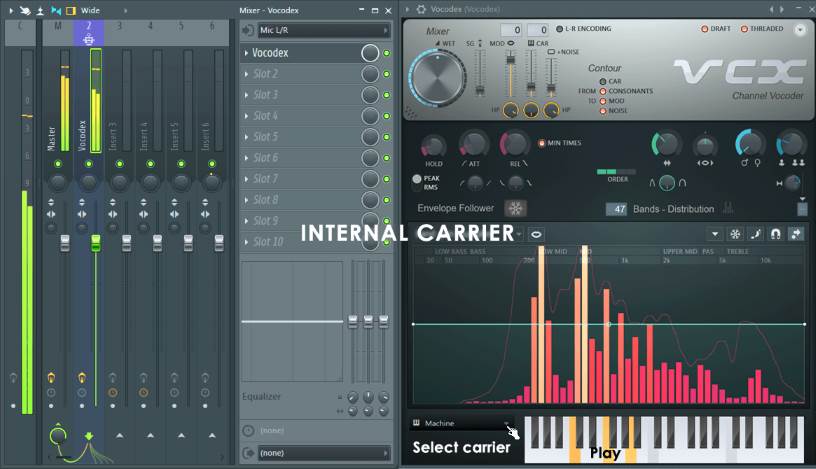Click the bands distribution bars icon

click(729, 209)
